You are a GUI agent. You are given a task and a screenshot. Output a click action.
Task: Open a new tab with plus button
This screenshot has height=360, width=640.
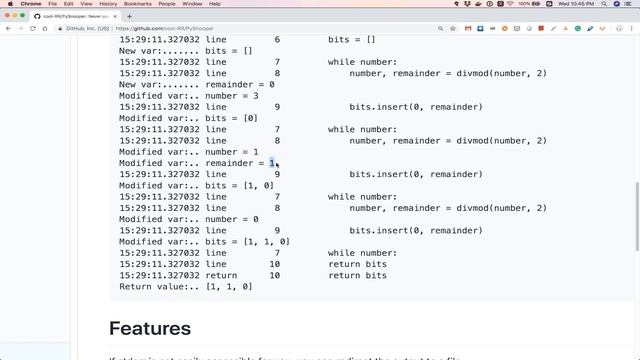[129, 16]
